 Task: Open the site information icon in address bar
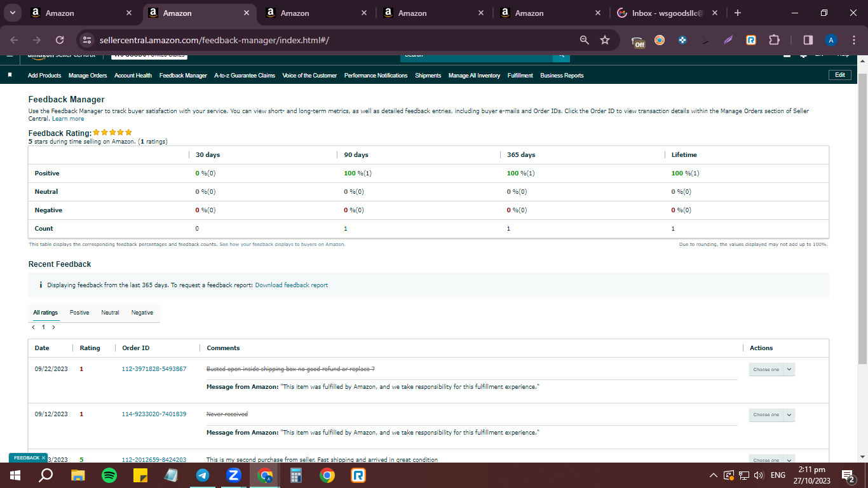[88, 40]
